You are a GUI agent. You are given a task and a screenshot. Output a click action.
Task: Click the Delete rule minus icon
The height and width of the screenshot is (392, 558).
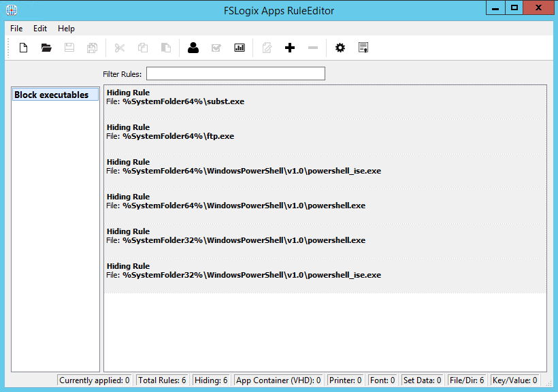click(x=313, y=48)
